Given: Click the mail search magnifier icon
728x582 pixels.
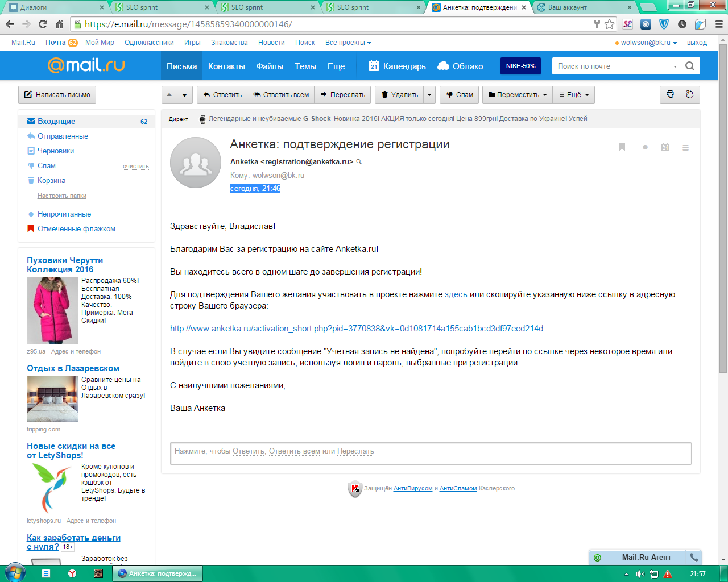Looking at the screenshot, I should click(690, 66).
